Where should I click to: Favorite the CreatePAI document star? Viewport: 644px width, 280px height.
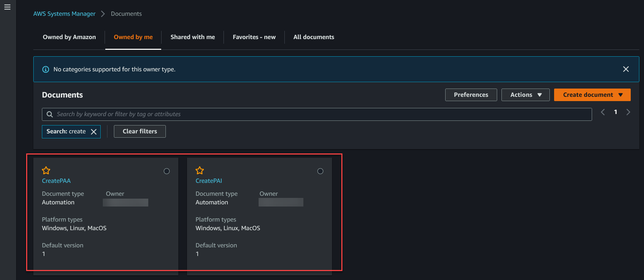tap(200, 170)
